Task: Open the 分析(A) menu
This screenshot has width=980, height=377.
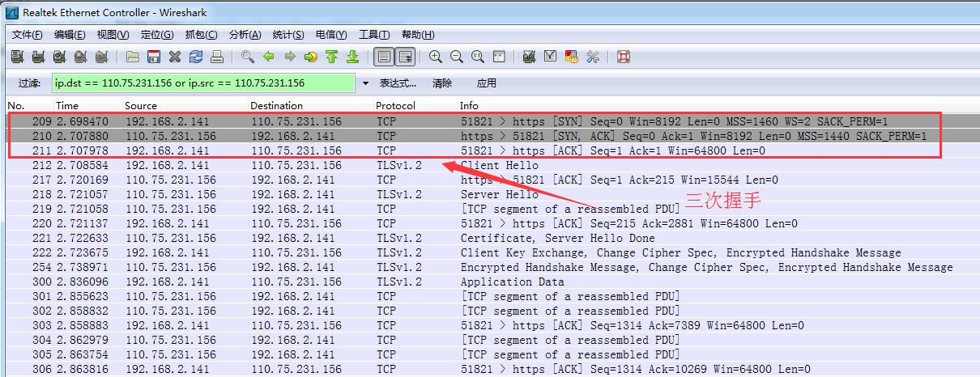Action: click(245, 35)
